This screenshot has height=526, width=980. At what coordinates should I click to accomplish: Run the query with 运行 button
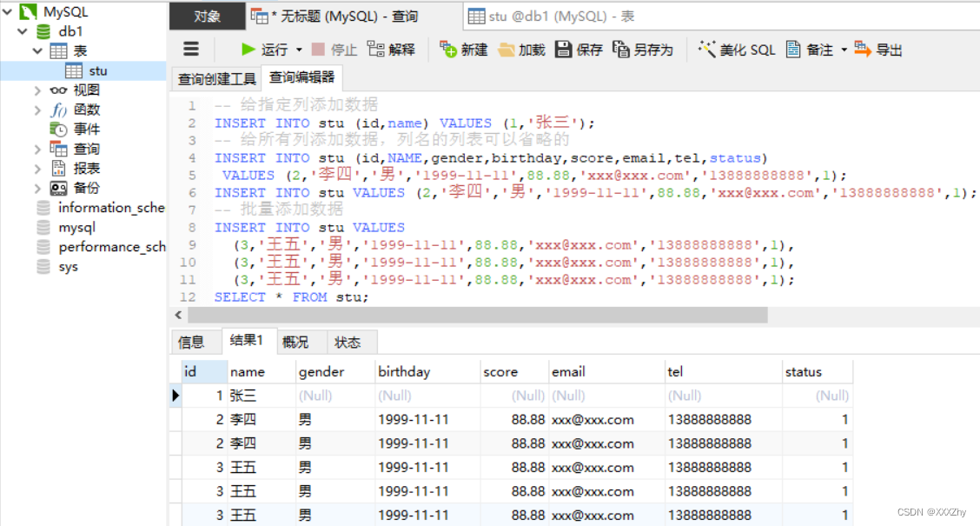pyautogui.click(x=264, y=50)
